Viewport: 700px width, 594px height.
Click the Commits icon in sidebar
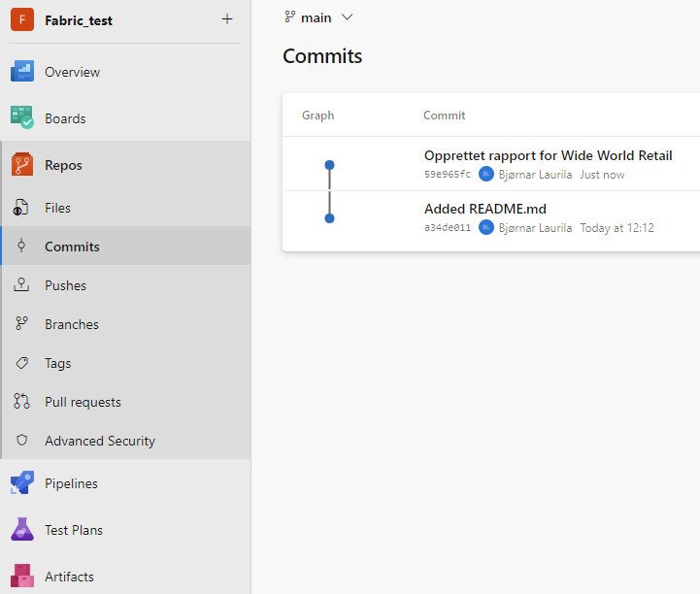pos(21,246)
